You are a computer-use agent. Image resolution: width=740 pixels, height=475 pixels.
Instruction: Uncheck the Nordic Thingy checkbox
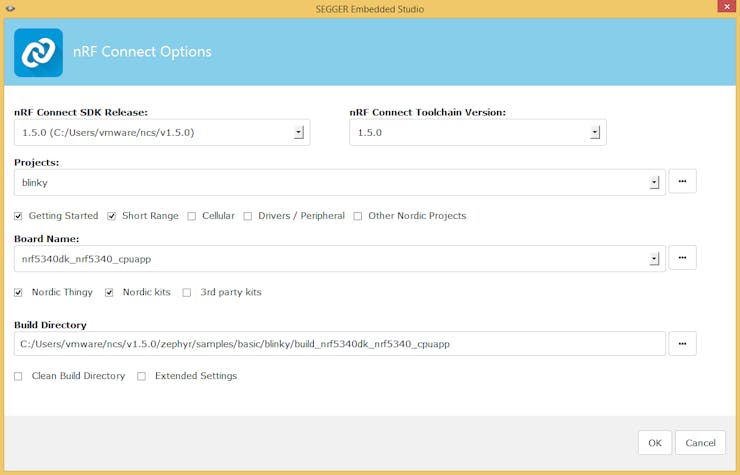[18, 293]
